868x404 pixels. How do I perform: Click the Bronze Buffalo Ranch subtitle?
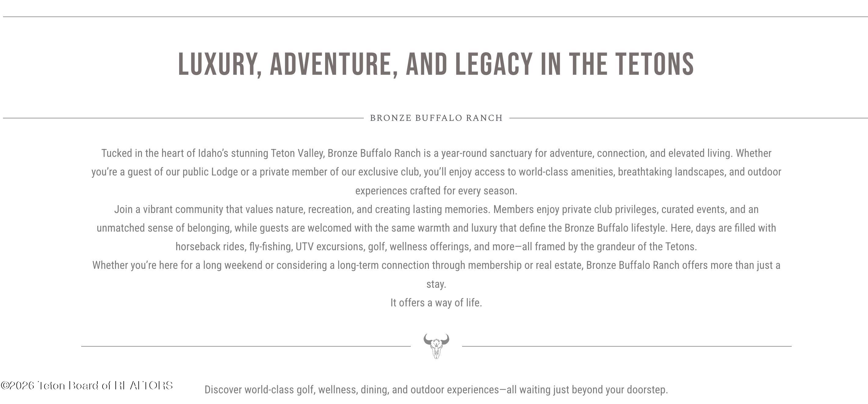tap(436, 118)
